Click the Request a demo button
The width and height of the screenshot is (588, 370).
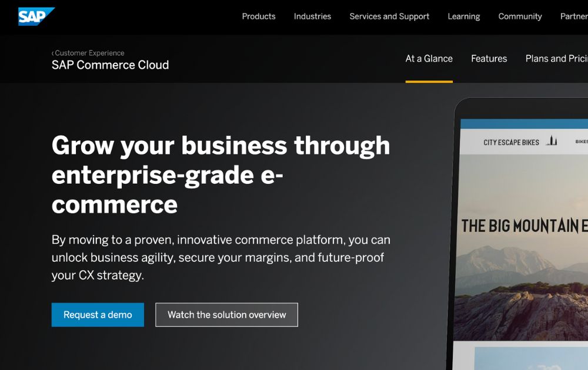pos(98,315)
